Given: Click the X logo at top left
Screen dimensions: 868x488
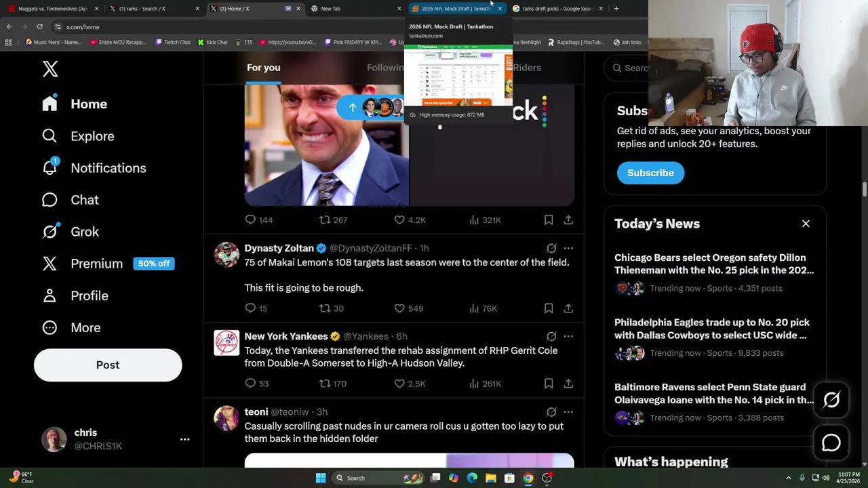Looking at the screenshot, I should (x=50, y=68).
